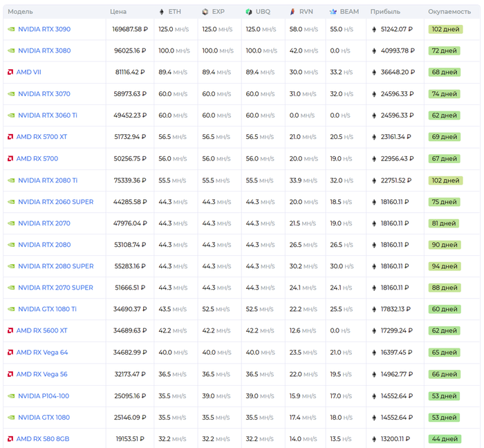Click the AMD logo beside AMD VII

10,72
